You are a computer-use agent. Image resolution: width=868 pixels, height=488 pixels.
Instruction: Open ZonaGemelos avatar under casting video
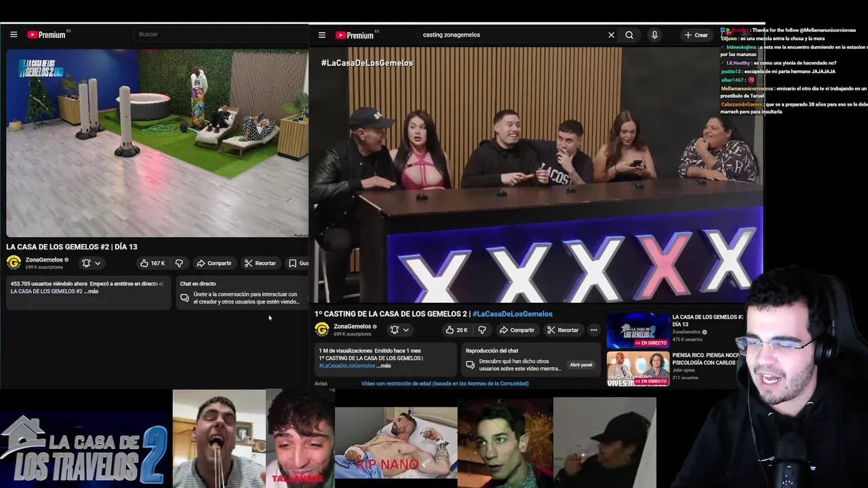(322, 329)
